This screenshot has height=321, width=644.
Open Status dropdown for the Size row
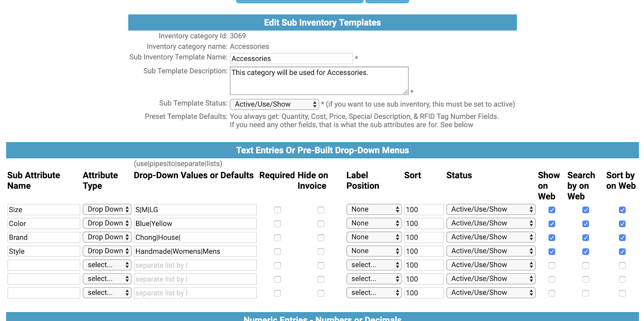click(x=491, y=209)
